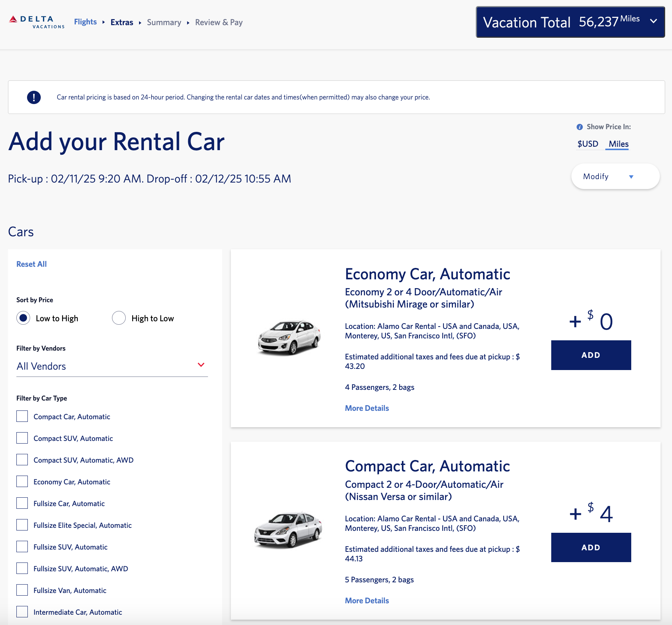Image resolution: width=672 pixels, height=625 pixels.
Task: Click the Mitsubishi Mirage car photo
Action: pos(289,335)
